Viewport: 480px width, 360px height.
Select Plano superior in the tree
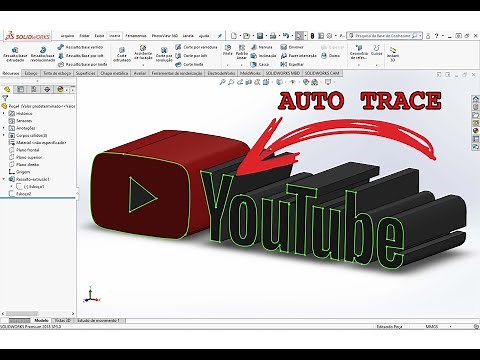(x=25, y=157)
